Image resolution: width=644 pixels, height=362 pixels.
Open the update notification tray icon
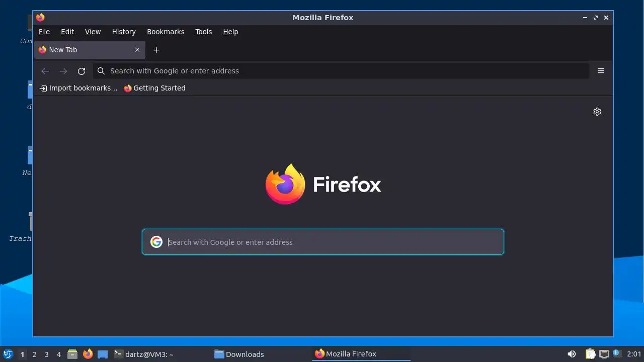pos(617,353)
